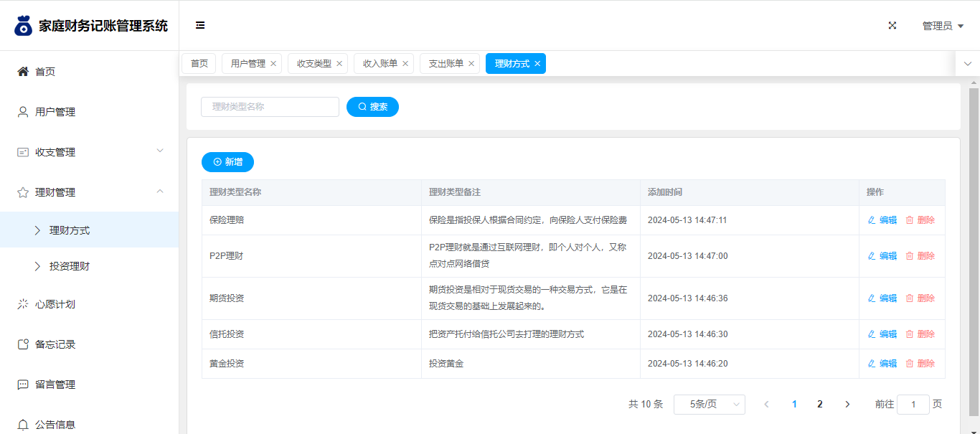The width and height of the screenshot is (980, 434).
Task: Switch to the 收入账单 tab
Action: point(380,64)
